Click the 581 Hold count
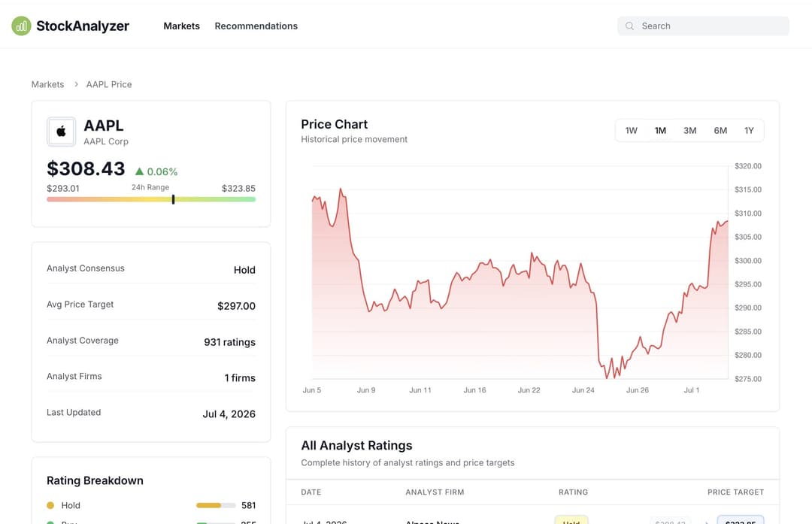The width and height of the screenshot is (812, 524). click(249, 505)
